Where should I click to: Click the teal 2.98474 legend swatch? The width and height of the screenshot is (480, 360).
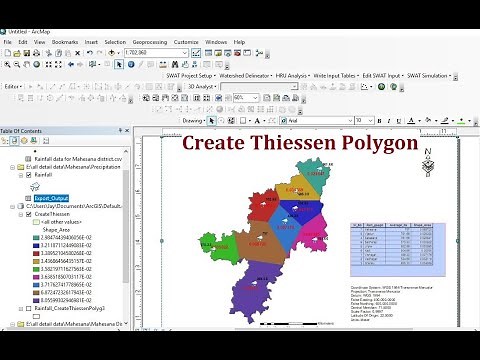[36, 238]
